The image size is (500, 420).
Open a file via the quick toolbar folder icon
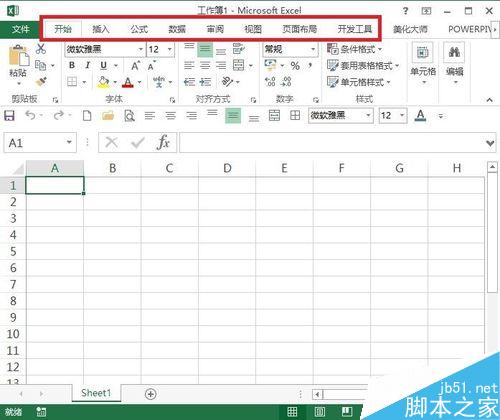coord(108,116)
